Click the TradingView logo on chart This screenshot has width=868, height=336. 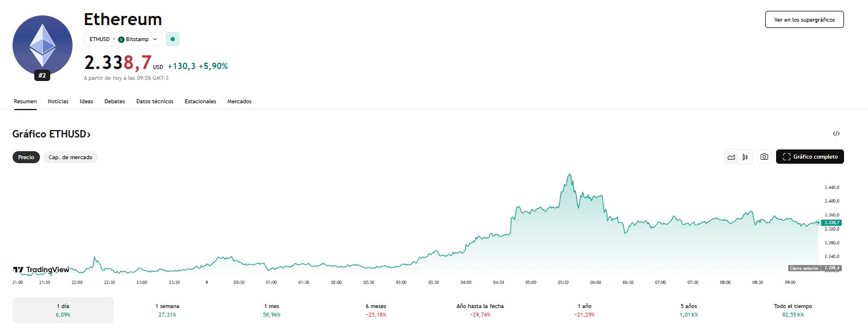41,270
